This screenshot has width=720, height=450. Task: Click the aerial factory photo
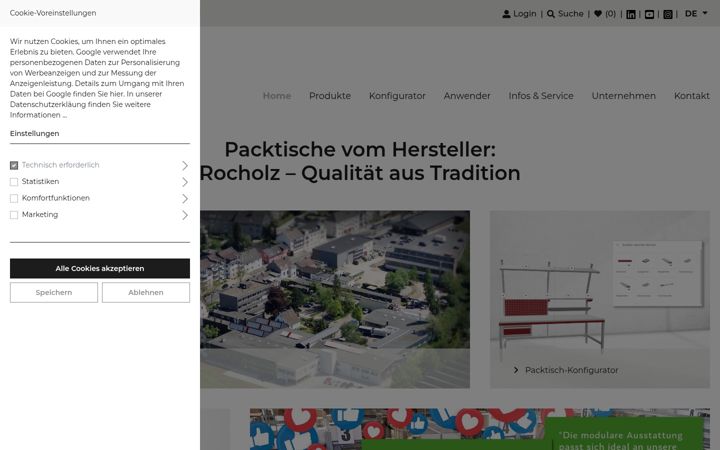tap(335, 299)
